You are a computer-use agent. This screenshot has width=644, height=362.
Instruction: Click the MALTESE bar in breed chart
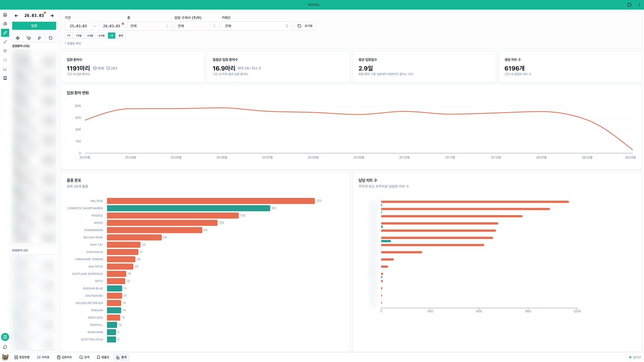coord(211,201)
